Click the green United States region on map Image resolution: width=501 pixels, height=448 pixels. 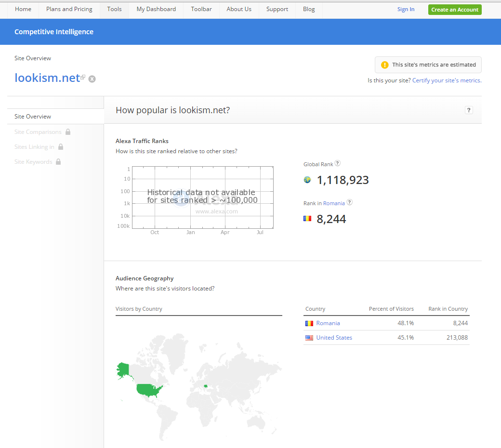pyautogui.click(x=148, y=390)
